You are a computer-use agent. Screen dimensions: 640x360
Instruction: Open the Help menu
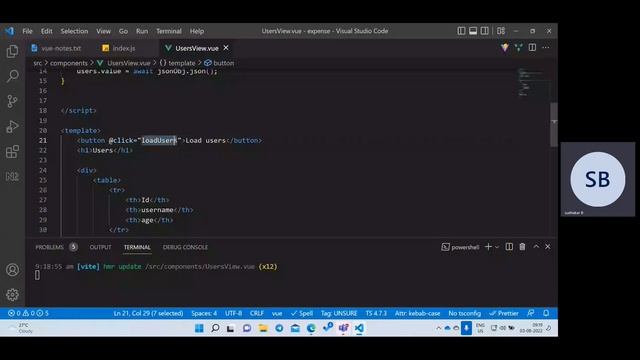pos(197,31)
